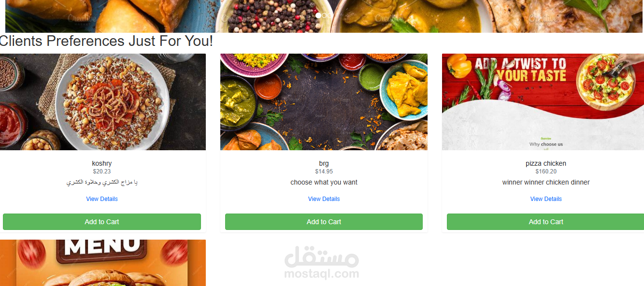Select the koshry product title
The height and width of the screenshot is (286, 644).
tap(102, 163)
